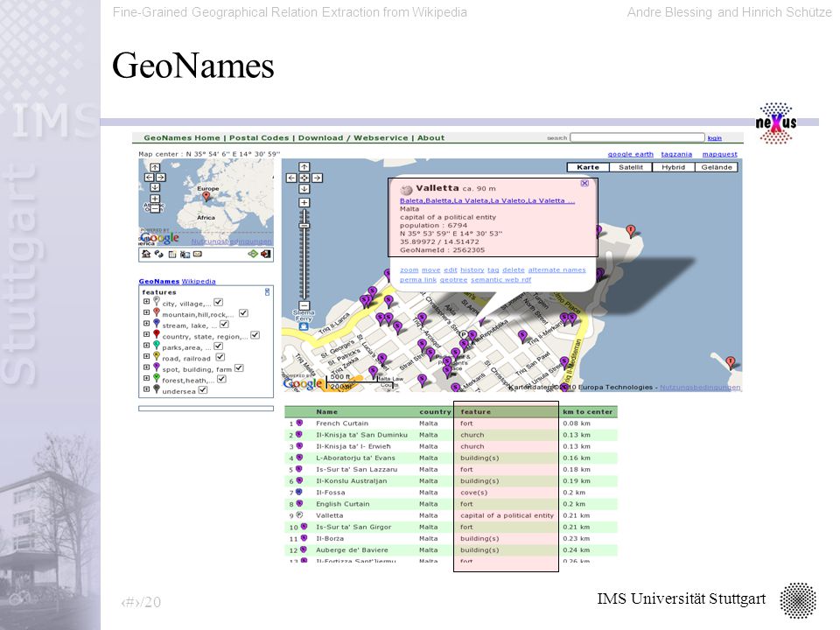Click the main map zoom slider handle
This screenshot has height=630, width=840.
pos(304,226)
